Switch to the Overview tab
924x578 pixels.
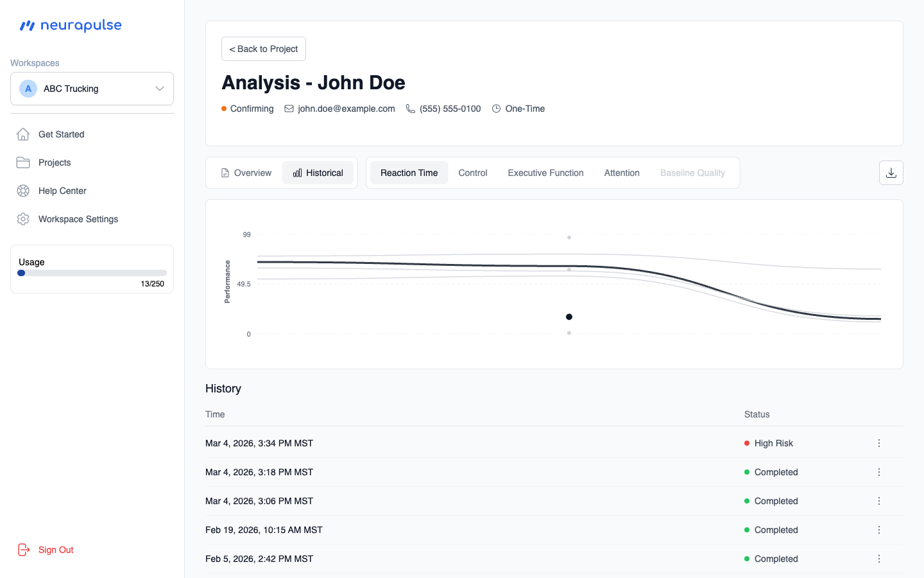click(x=246, y=173)
